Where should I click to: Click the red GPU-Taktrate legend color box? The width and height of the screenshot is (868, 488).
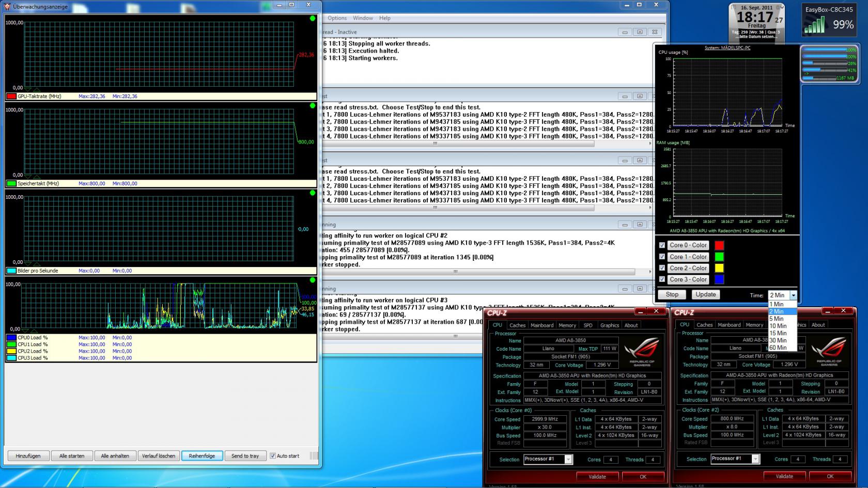[11, 97]
